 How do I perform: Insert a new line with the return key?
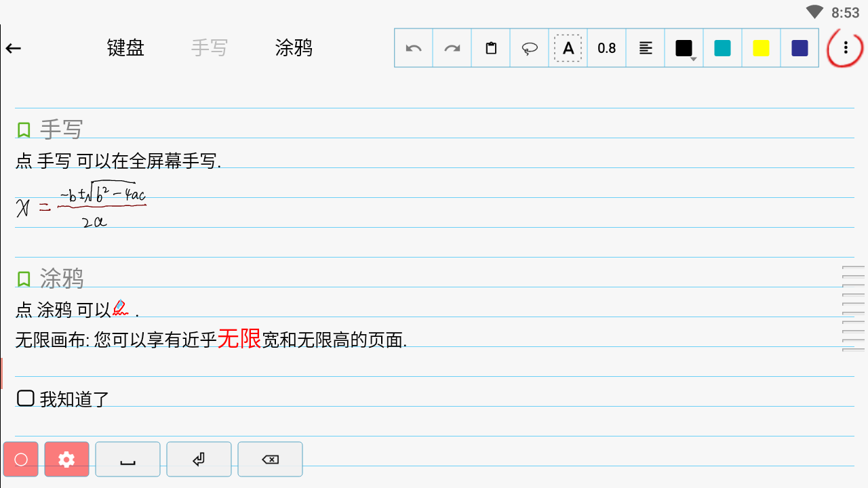point(199,460)
